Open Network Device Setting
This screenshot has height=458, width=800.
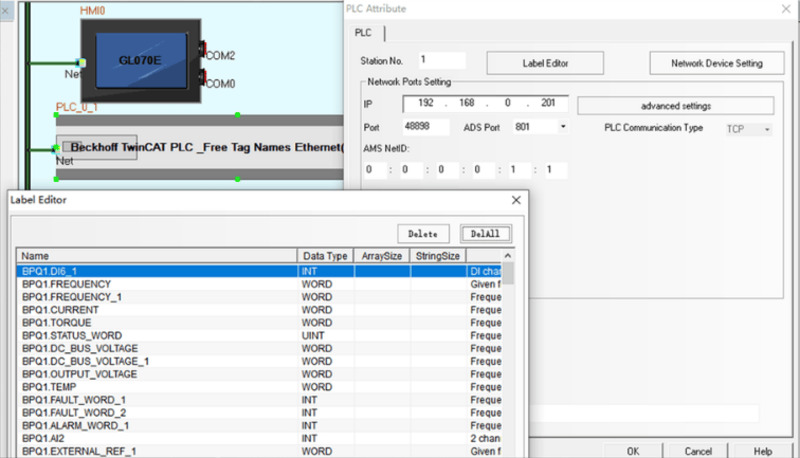(x=717, y=63)
